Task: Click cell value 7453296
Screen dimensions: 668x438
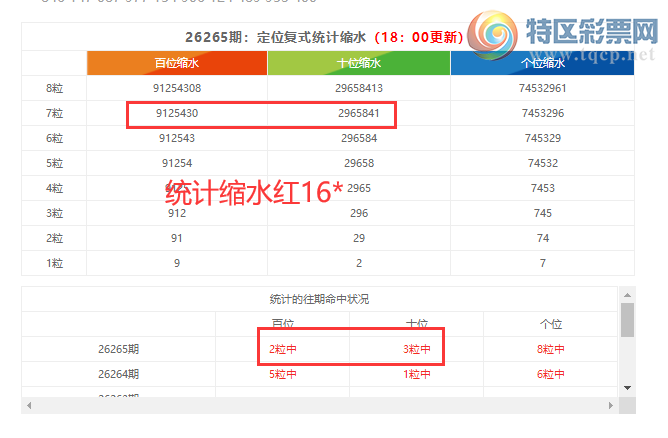Action: click(542, 113)
